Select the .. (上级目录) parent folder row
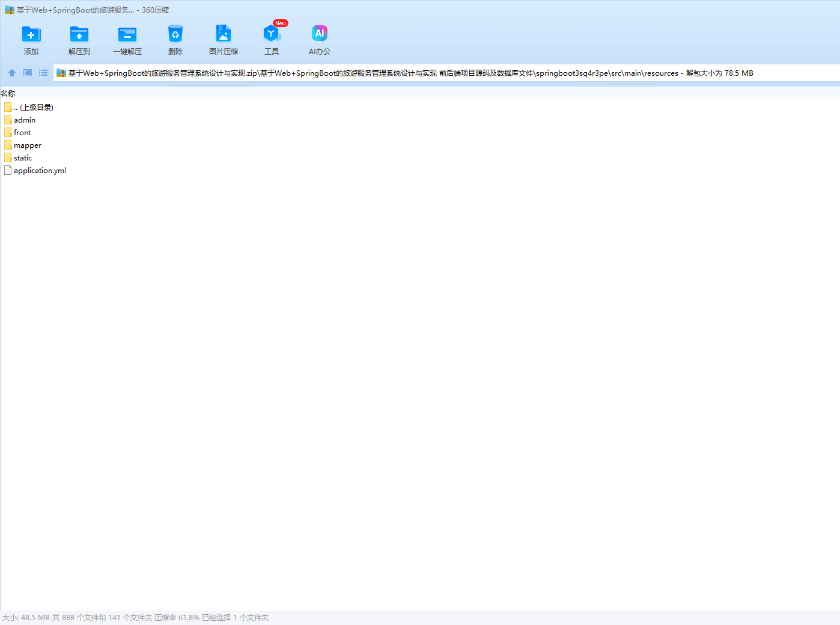Image resolution: width=840 pixels, height=625 pixels. (29, 107)
